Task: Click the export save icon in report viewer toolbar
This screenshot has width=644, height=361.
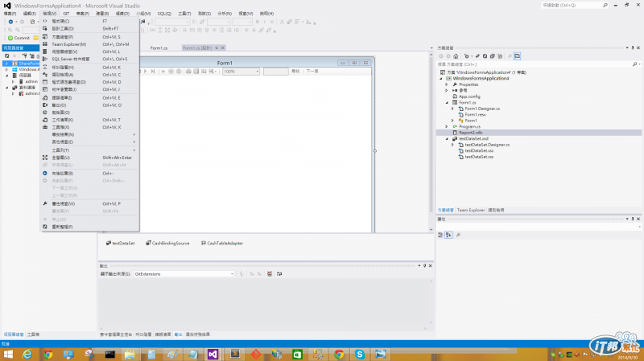Action: tap(212, 72)
